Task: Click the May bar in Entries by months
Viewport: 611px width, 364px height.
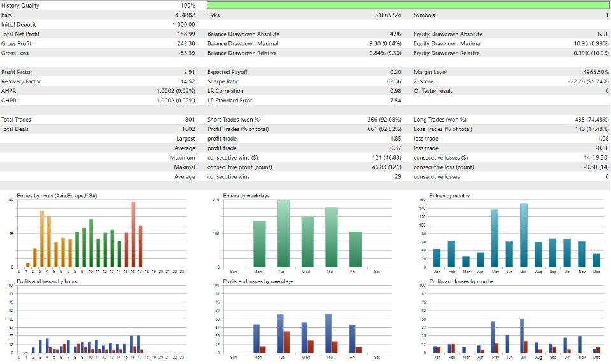Action: (x=495, y=239)
